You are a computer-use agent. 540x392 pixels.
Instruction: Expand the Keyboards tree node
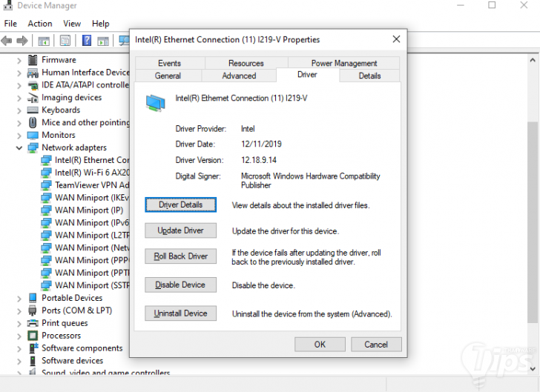click(19, 111)
